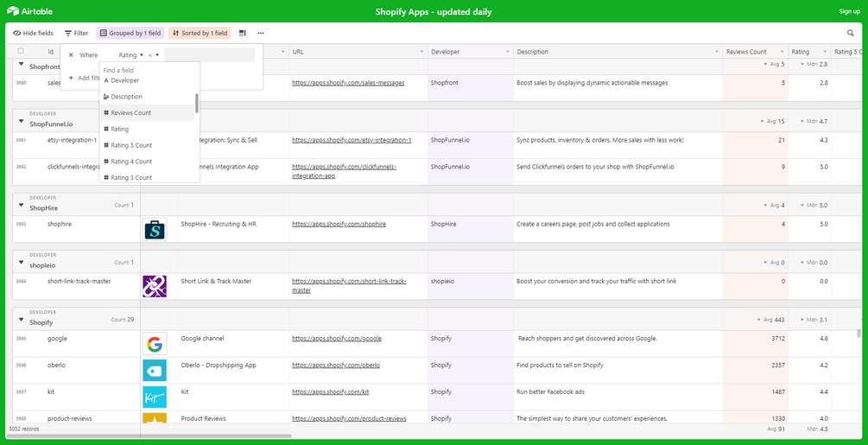Open Rating column header dropdown arrow
Viewport: 868px width, 445px height.
pyautogui.click(x=825, y=52)
